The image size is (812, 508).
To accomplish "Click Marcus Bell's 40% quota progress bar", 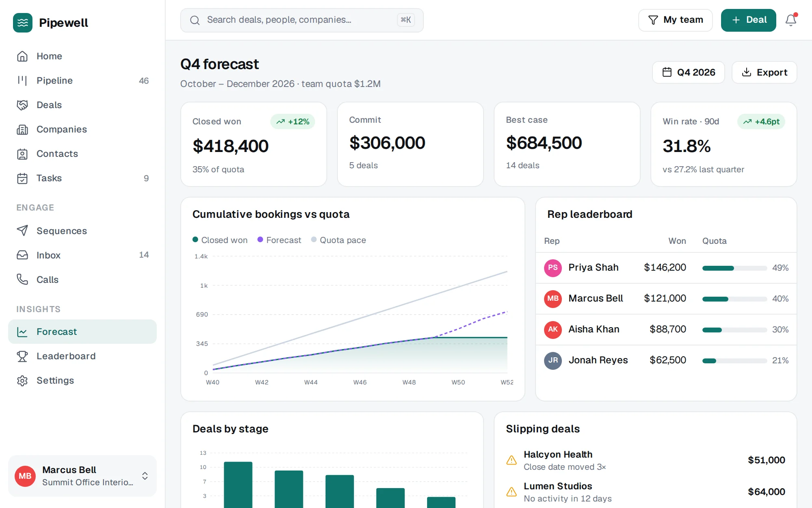I will 734,299.
